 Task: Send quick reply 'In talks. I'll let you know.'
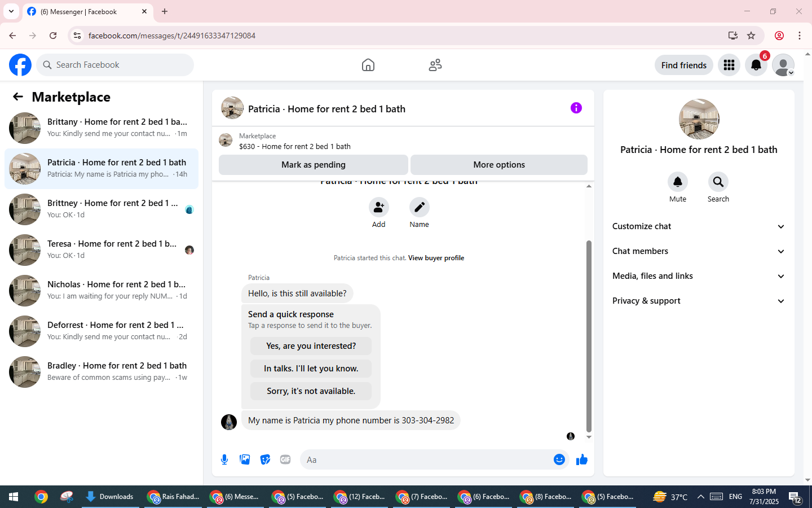(x=311, y=369)
